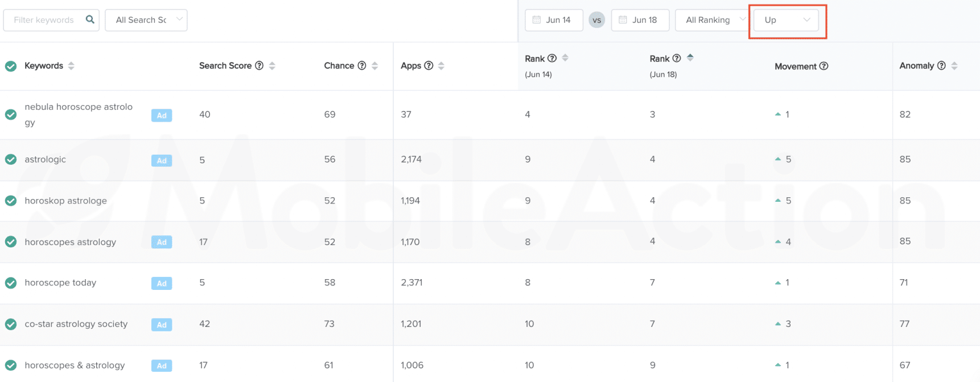Sort table by Search Score

(x=272, y=66)
